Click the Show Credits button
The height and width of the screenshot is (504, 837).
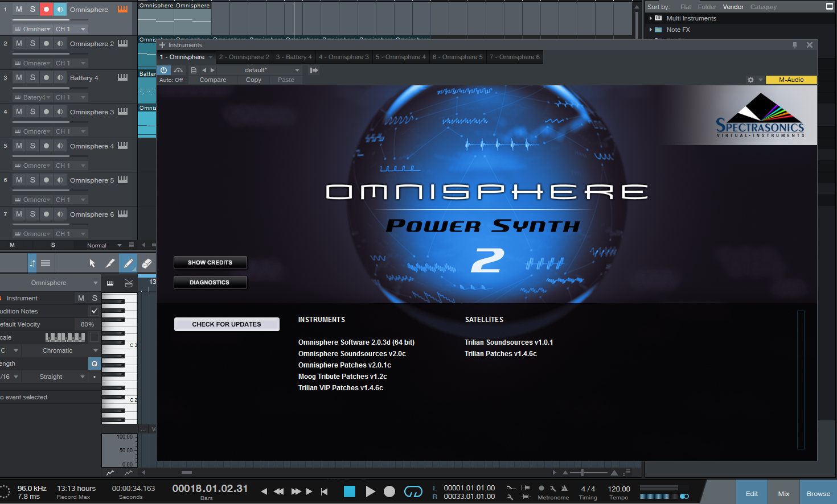point(210,262)
